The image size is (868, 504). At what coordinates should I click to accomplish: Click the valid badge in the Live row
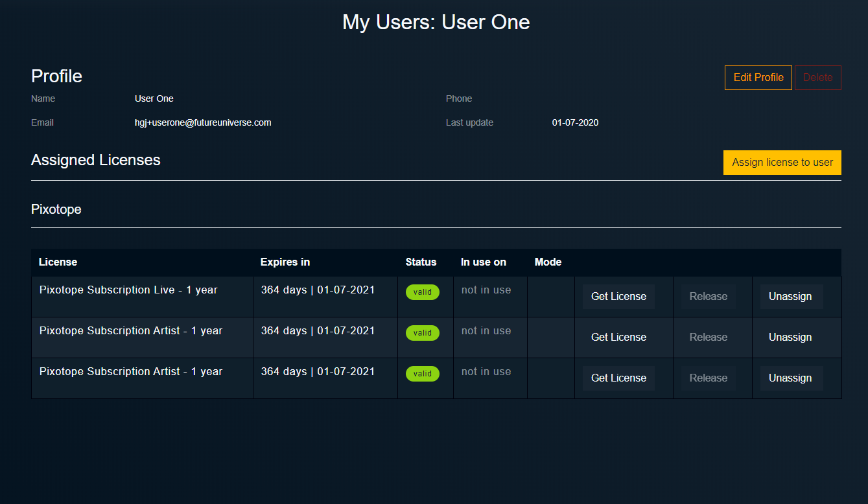pos(423,292)
